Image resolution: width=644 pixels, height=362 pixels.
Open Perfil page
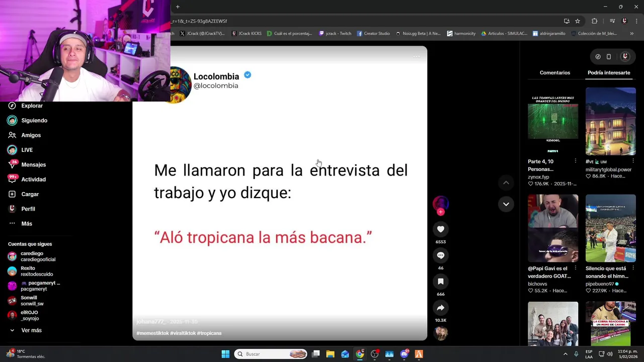point(22,209)
